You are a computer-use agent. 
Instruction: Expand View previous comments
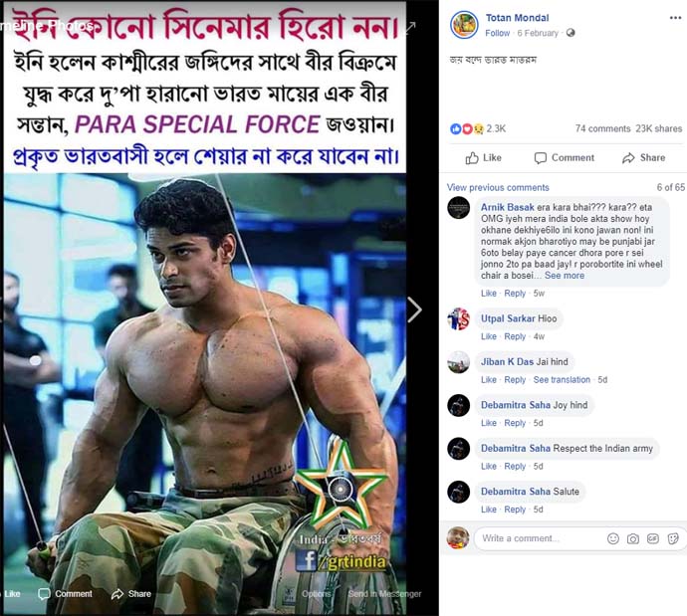[498, 187]
